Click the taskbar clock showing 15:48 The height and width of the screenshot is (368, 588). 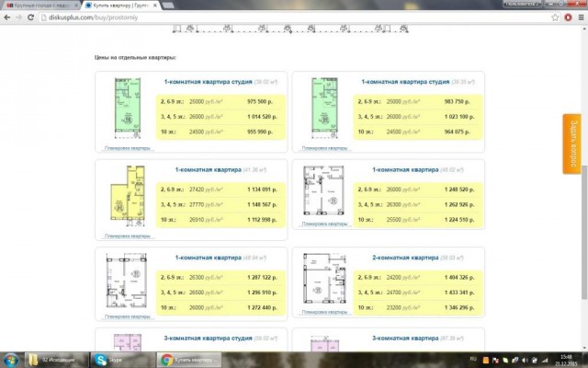click(x=566, y=360)
